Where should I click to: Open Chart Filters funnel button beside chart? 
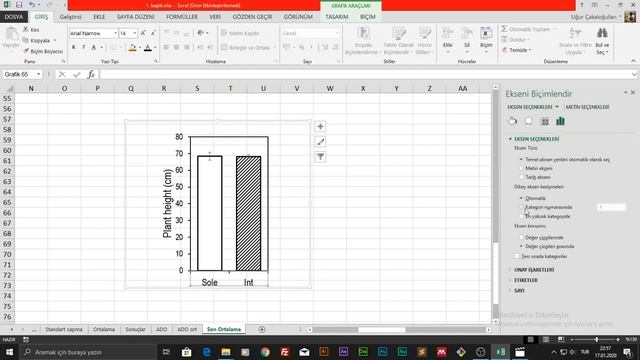pos(320,157)
